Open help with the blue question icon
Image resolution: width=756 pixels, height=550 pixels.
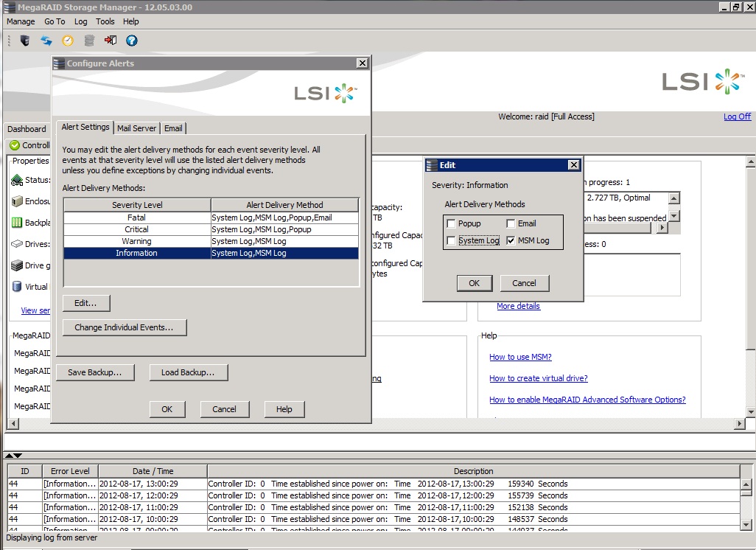click(x=132, y=41)
